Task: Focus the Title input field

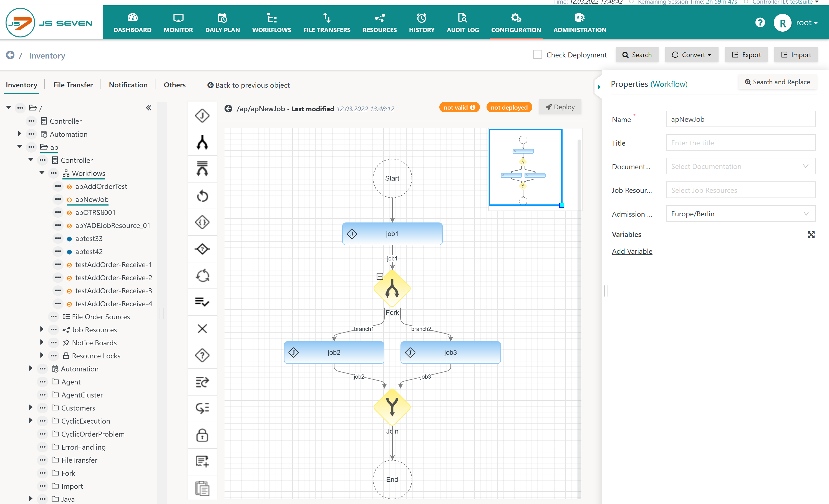Action: [x=740, y=143]
